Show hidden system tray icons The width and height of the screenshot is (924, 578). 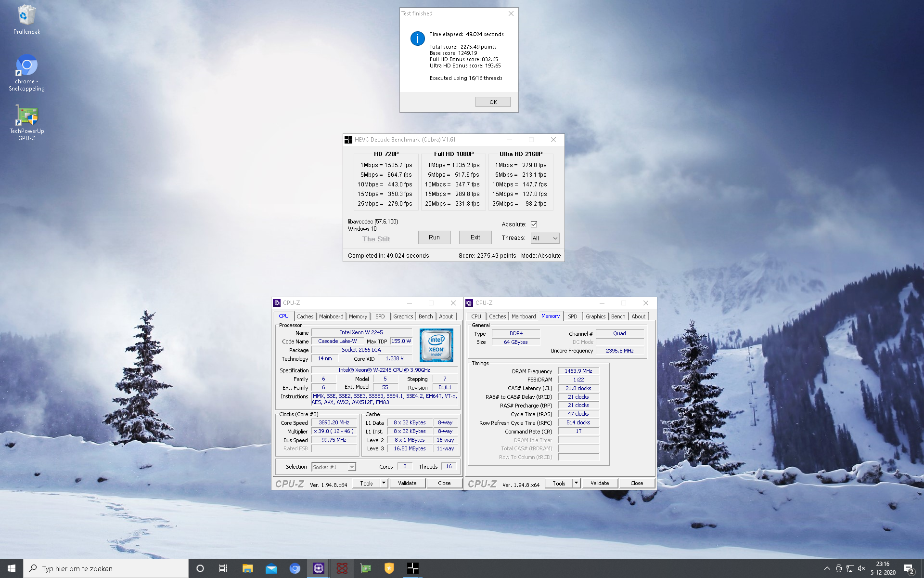tap(827, 568)
